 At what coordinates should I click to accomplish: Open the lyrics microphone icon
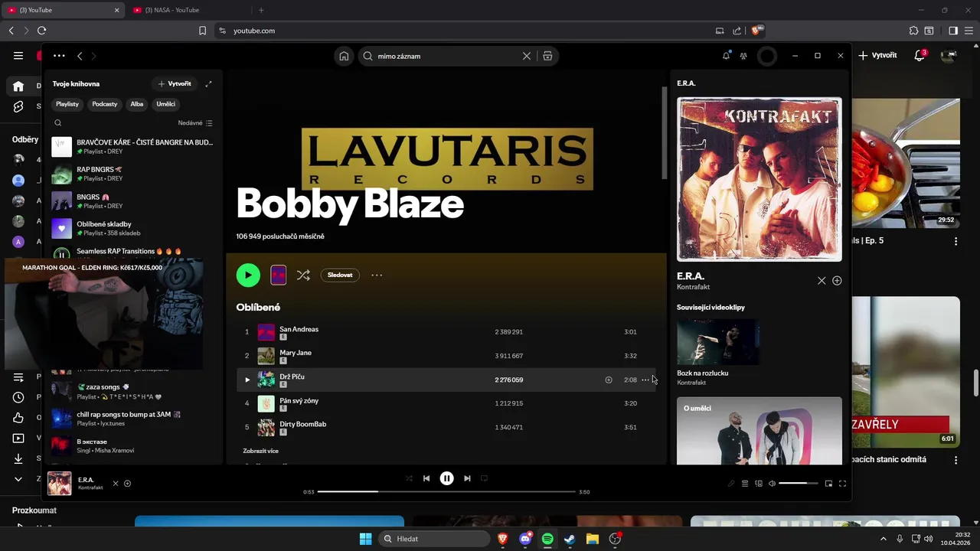(x=730, y=484)
